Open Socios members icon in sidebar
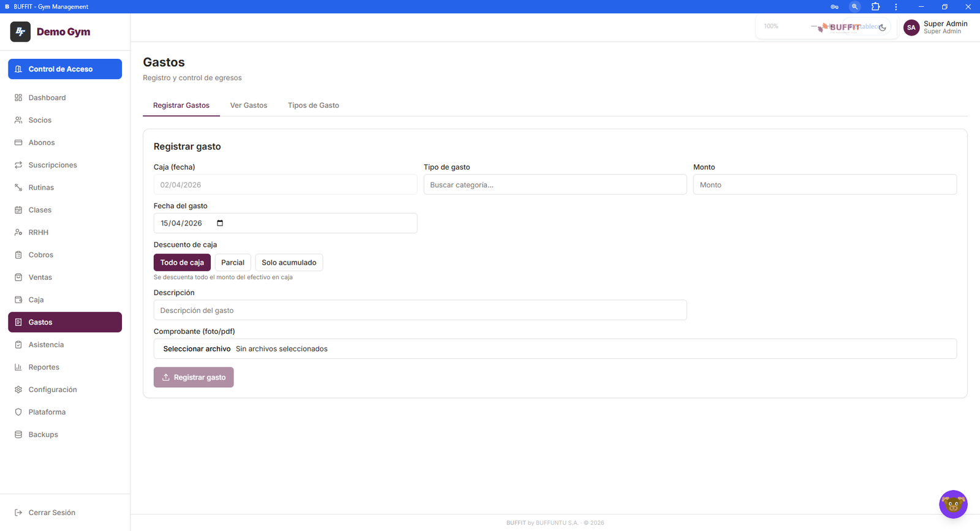This screenshot has width=980, height=531. coord(18,120)
